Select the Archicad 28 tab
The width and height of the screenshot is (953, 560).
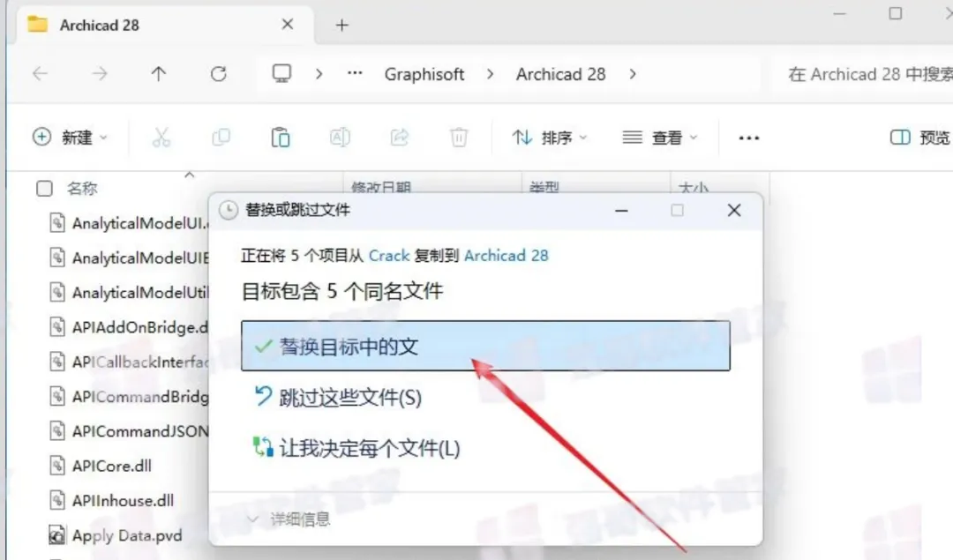(x=164, y=25)
